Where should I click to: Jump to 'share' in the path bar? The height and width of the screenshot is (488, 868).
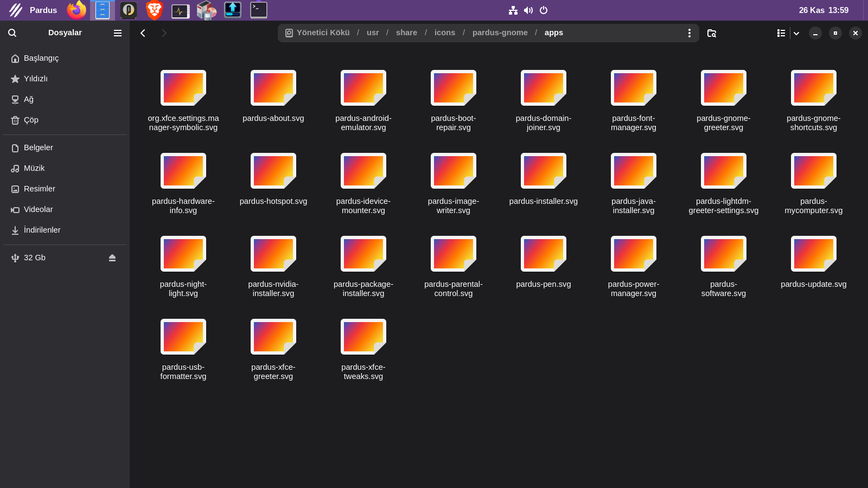(x=406, y=33)
